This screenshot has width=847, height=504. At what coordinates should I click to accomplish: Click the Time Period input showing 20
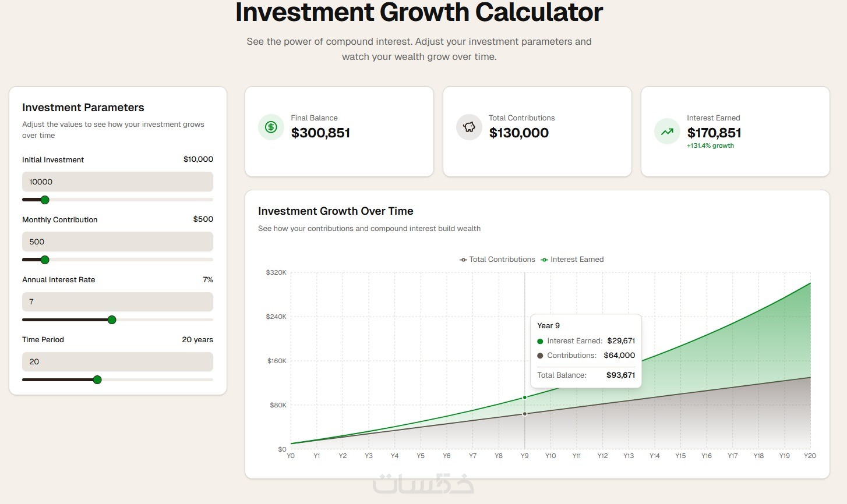click(x=118, y=361)
